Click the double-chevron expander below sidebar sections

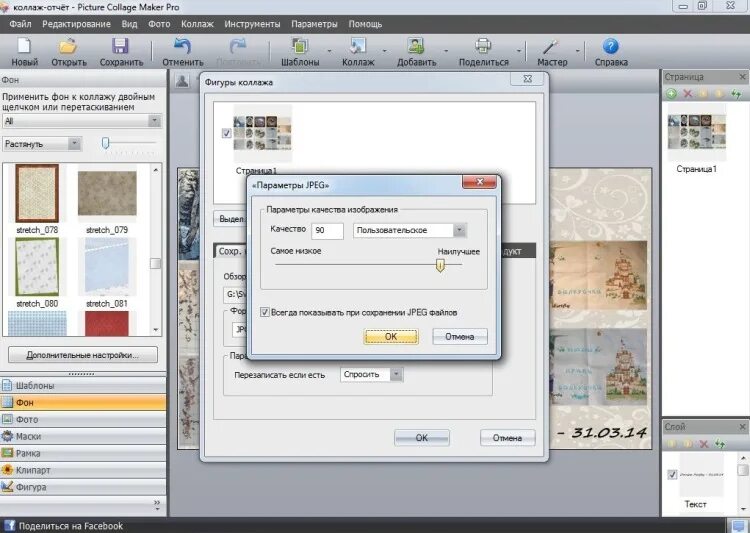pyautogui.click(x=157, y=505)
